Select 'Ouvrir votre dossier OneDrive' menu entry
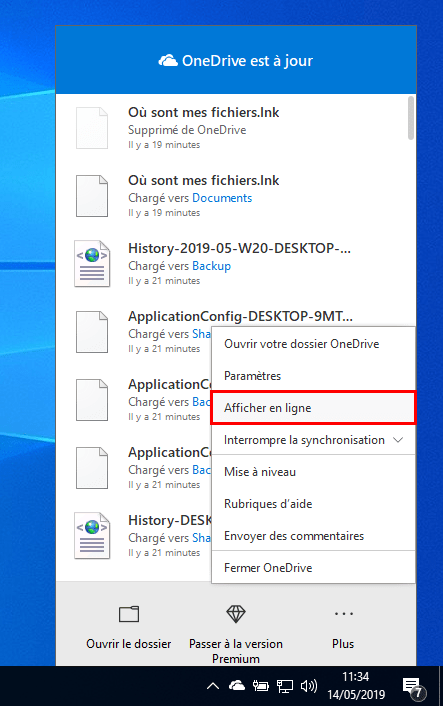This screenshot has width=443, height=706. pos(313,344)
